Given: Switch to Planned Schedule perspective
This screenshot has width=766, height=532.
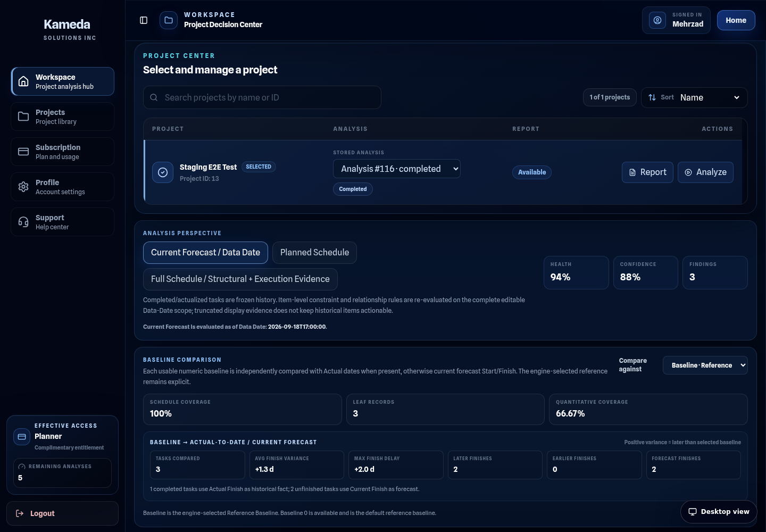Looking at the screenshot, I should tap(314, 253).
